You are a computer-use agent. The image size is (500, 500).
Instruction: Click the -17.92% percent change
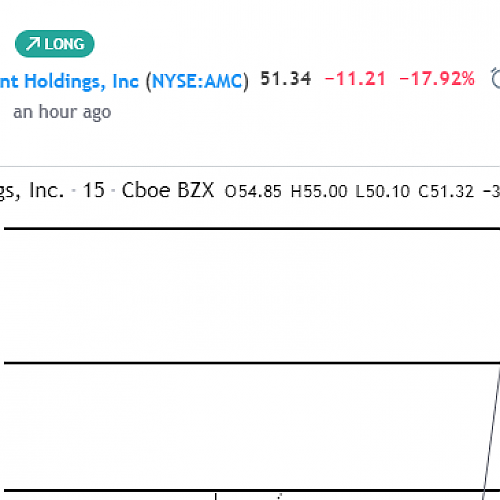[x=437, y=79]
